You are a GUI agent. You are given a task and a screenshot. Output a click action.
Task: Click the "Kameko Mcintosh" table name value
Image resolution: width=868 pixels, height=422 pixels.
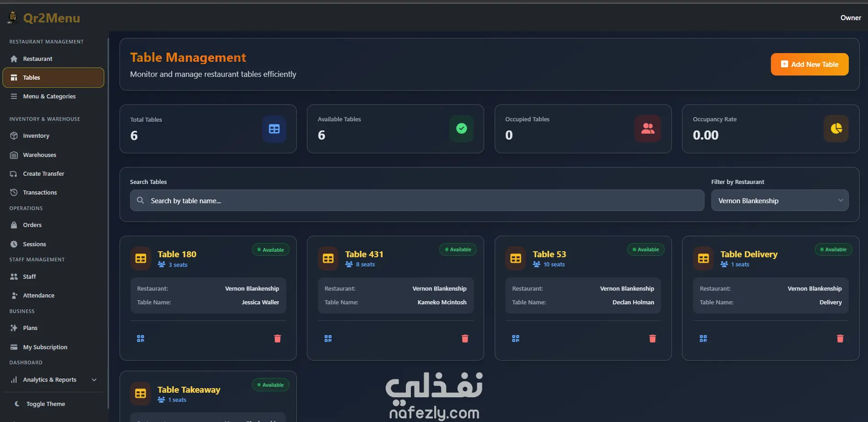[x=442, y=303]
